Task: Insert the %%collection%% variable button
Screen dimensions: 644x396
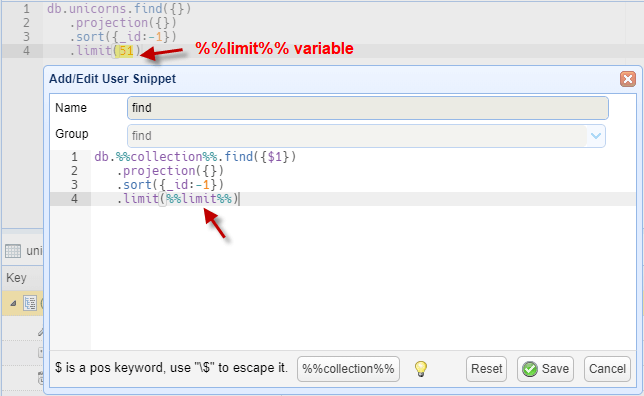Action: (x=348, y=368)
